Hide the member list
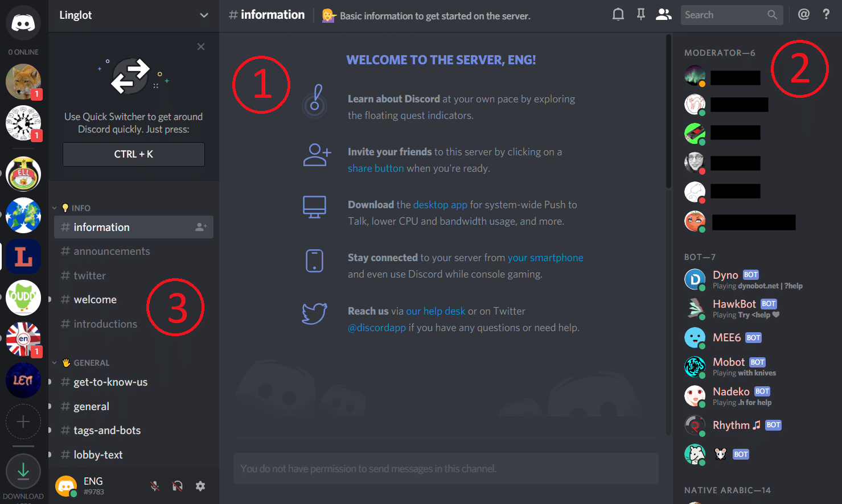 point(663,14)
